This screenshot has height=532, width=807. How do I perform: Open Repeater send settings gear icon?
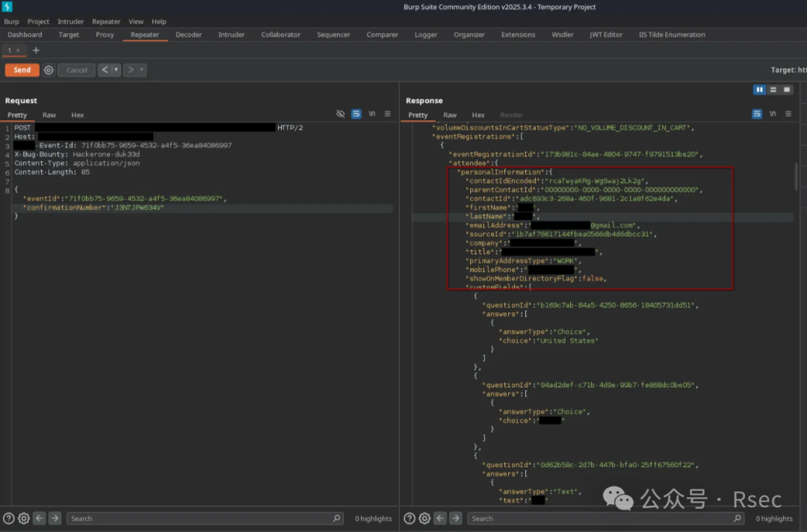[49, 70]
